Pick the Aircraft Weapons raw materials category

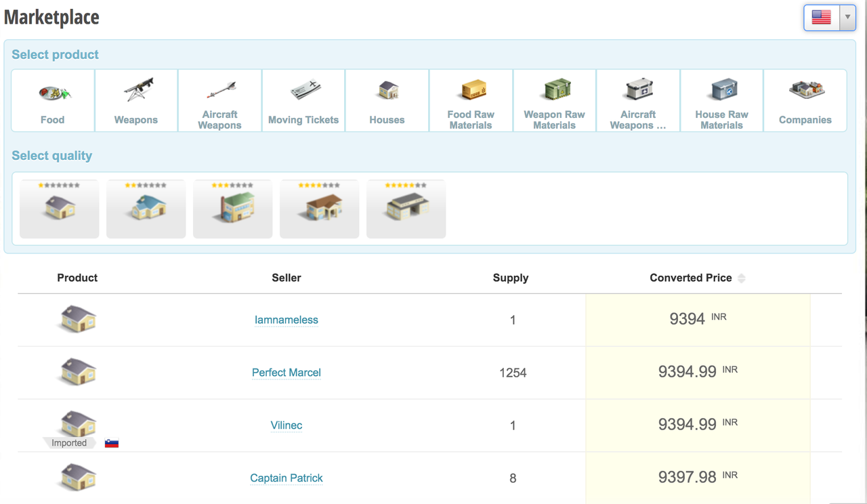pyautogui.click(x=638, y=100)
